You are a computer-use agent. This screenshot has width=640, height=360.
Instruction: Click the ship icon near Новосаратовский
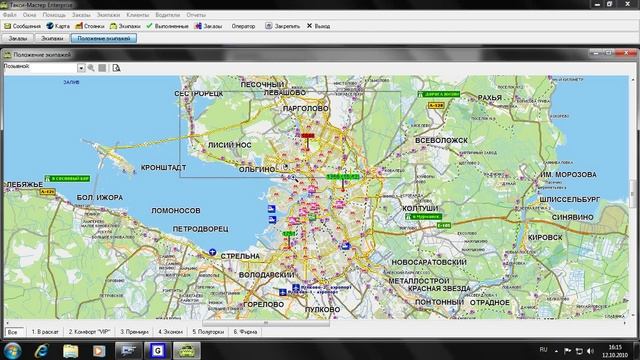coord(346,246)
